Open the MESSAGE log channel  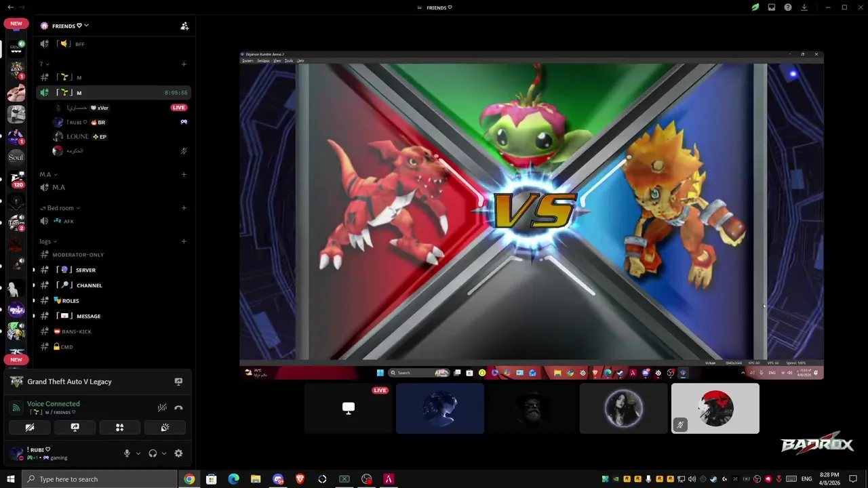coord(113,316)
